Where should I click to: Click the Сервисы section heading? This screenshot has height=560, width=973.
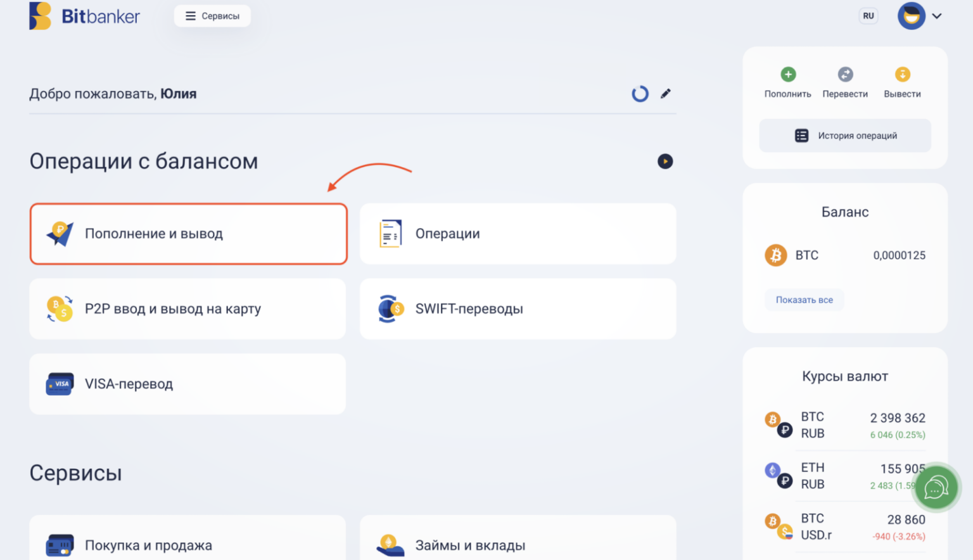click(76, 473)
